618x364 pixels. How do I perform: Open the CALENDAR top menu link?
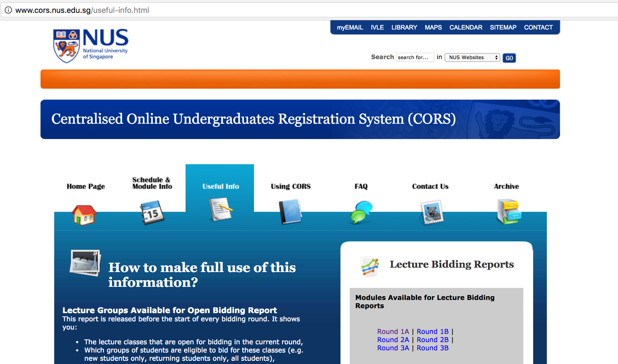click(466, 27)
